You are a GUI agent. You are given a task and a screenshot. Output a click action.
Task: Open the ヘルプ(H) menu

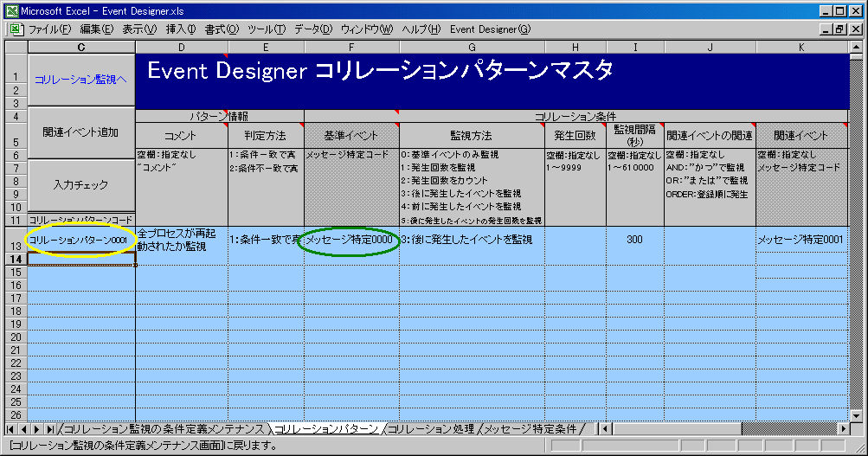click(421, 29)
